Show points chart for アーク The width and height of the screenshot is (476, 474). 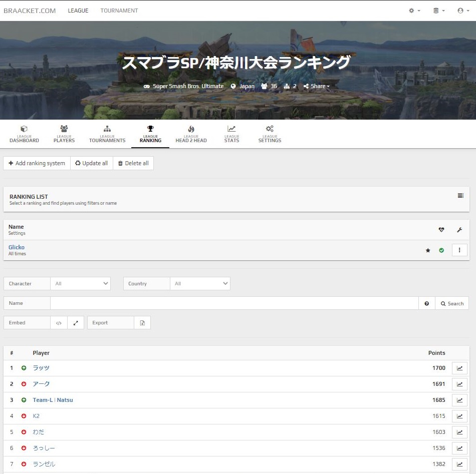(x=459, y=384)
